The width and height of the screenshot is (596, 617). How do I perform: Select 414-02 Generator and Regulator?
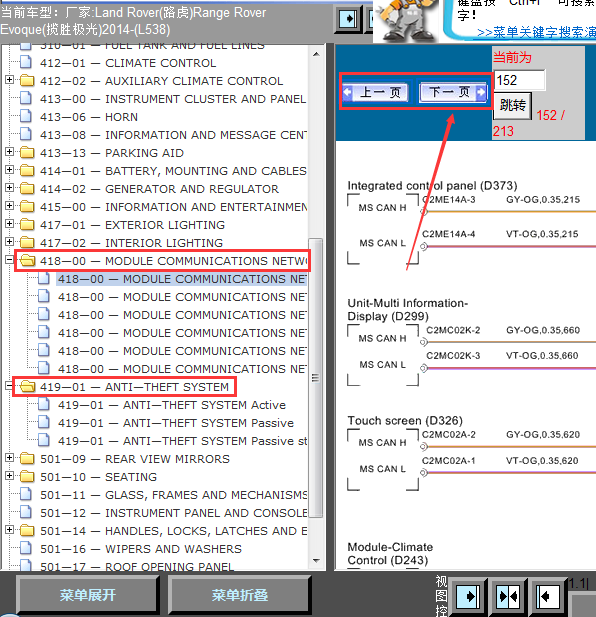[159, 189]
